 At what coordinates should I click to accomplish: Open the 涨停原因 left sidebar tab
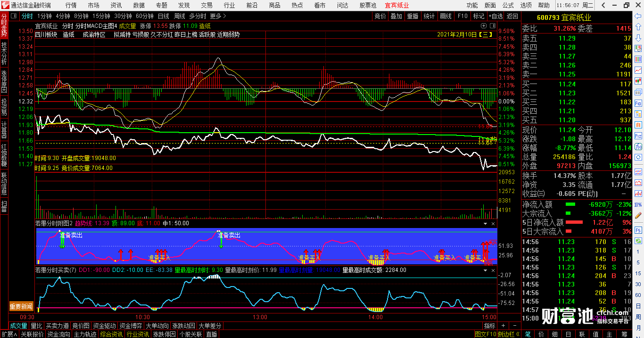pyautogui.click(x=4, y=81)
